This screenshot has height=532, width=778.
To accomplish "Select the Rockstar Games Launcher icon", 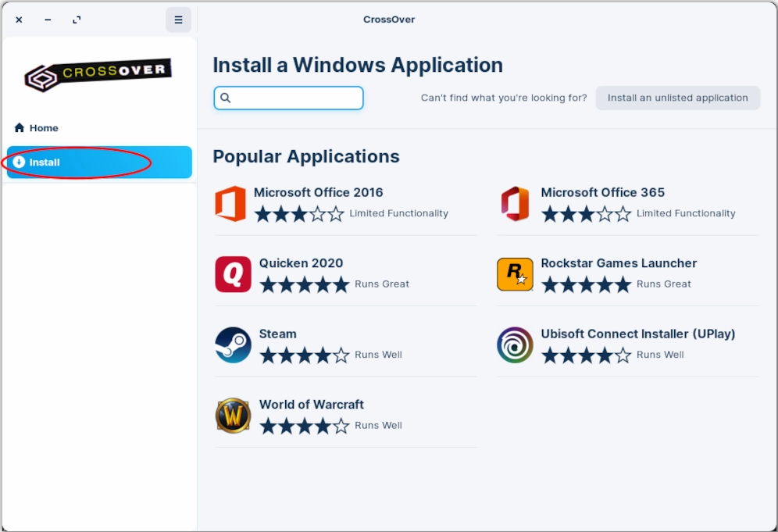I will click(x=515, y=274).
